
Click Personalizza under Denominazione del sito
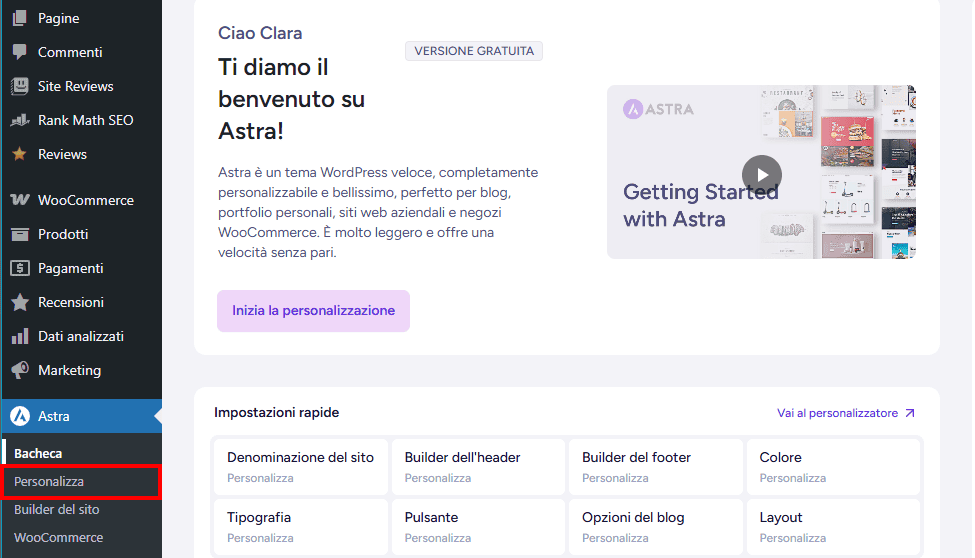[x=260, y=478]
